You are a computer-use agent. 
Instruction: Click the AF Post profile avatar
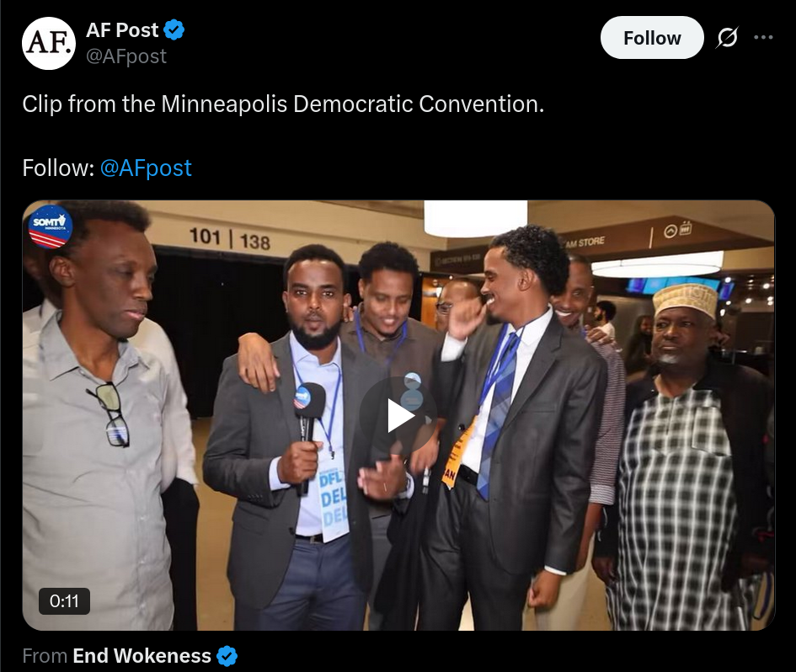pos(49,43)
